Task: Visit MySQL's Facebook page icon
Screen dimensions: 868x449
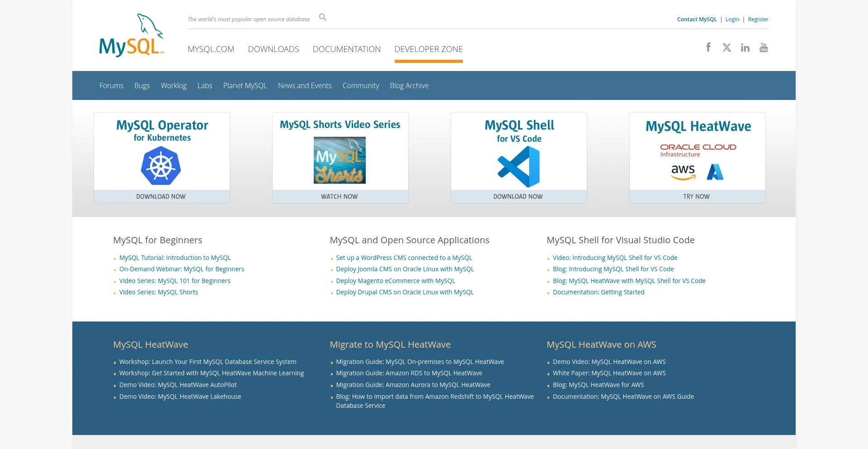Action: coord(708,47)
